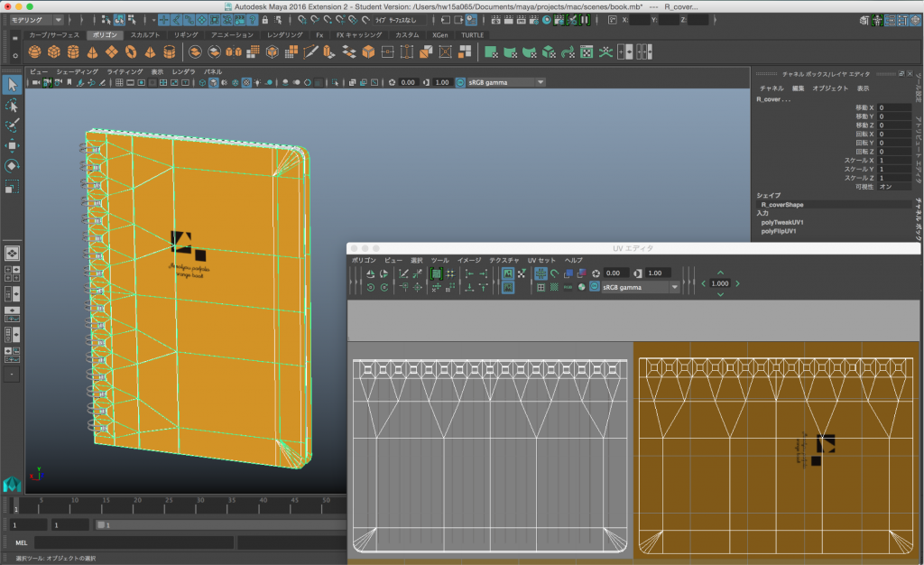924x565 pixels.
Task: Select the arrow Select tool in toolbox
Action: click(11, 85)
